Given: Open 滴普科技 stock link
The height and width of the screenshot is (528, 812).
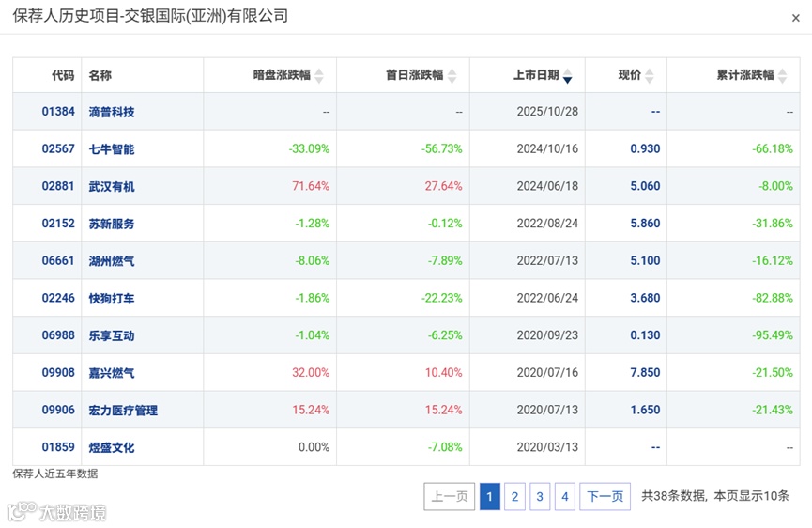Looking at the screenshot, I should 112,112.
